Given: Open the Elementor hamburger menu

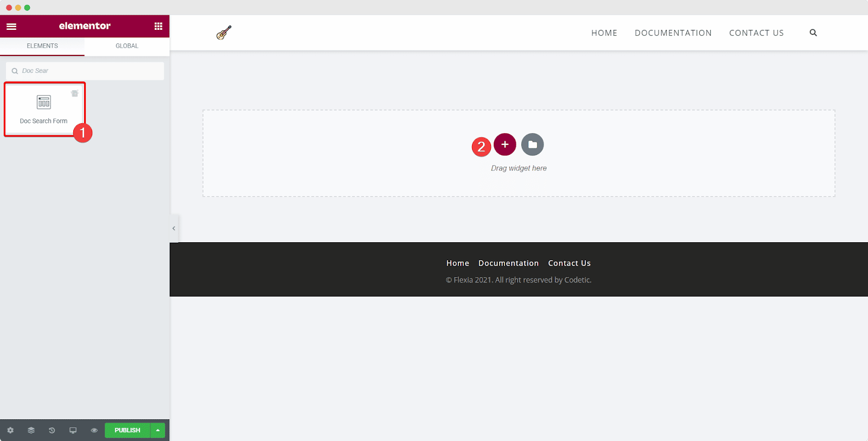Looking at the screenshot, I should 11,26.
